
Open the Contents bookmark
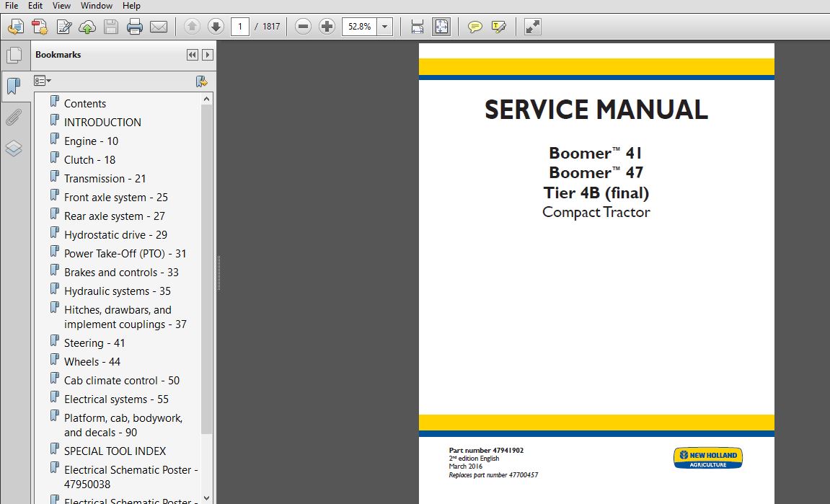(x=84, y=104)
